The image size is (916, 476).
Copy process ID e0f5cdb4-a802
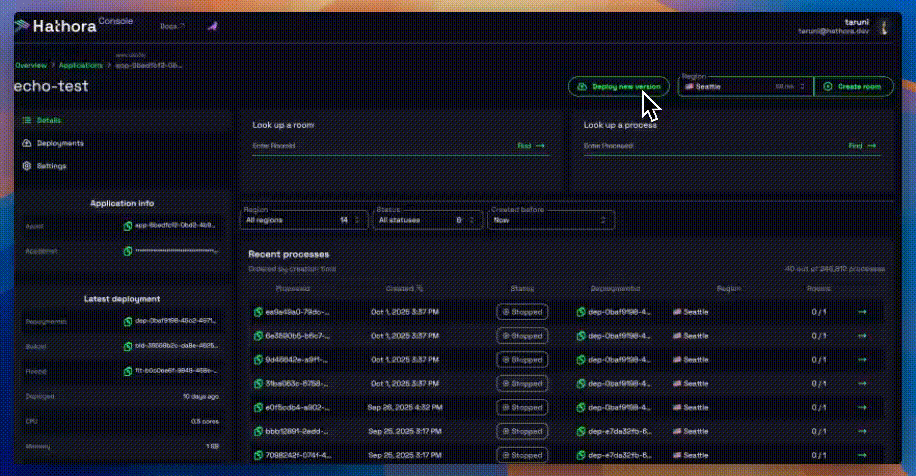coord(258,408)
